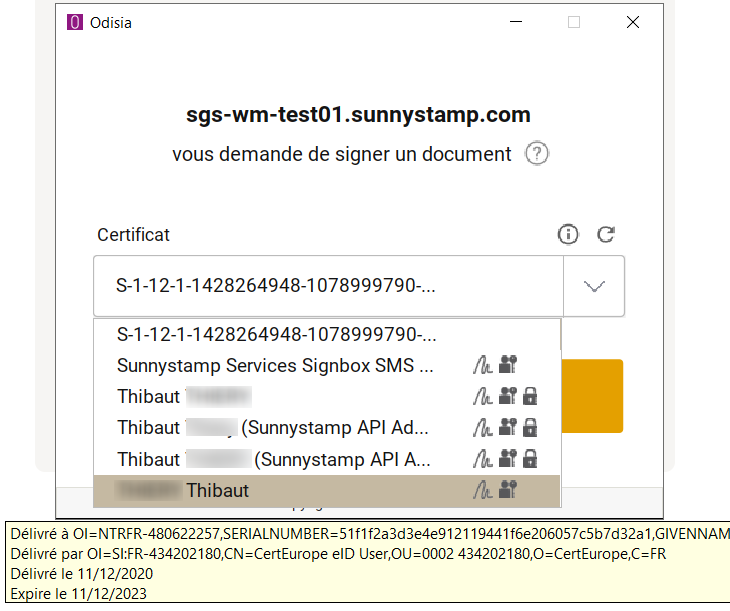Refresh the certificate list
Viewport: 730px width, 611px height.
(x=605, y=235)
